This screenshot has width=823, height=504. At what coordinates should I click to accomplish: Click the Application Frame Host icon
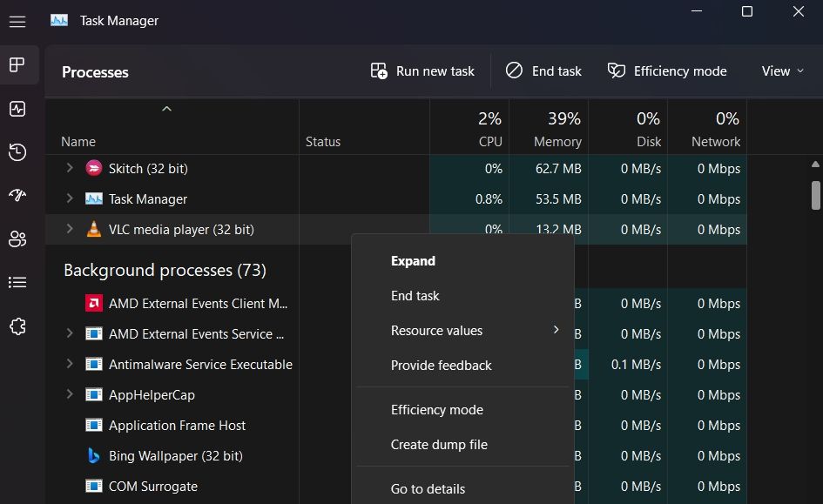(x=94, y=425)
